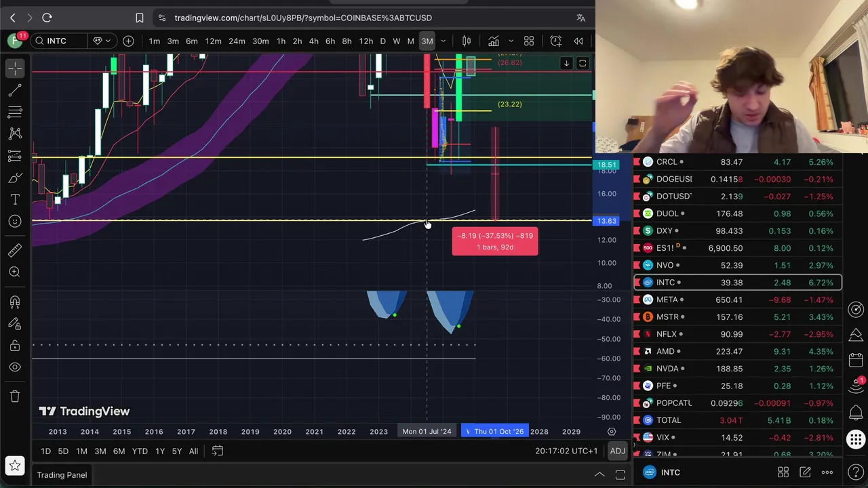The image size is (868, 488).
Task: Select the 5Y date range
Action: 176,451
